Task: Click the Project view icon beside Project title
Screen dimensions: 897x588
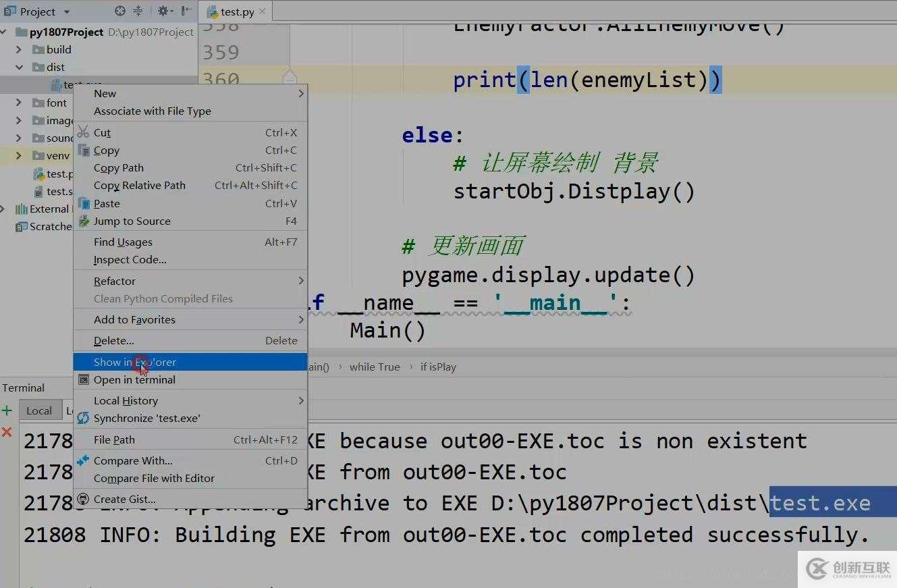Action: pos(10,11)
